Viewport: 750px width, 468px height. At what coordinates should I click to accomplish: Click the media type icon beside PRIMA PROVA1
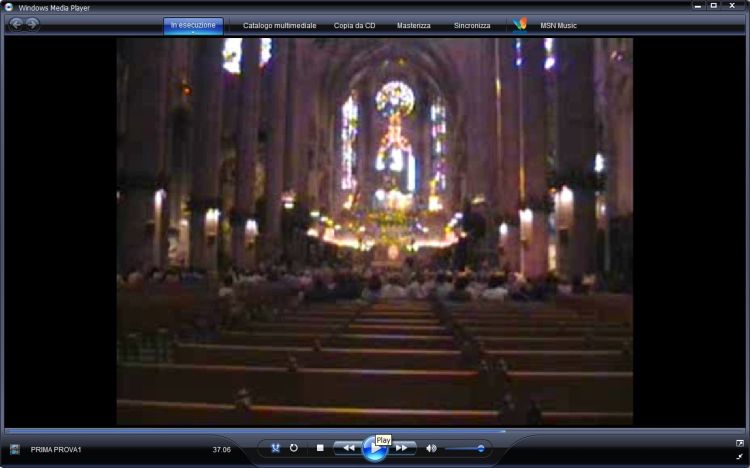point(15,449)
